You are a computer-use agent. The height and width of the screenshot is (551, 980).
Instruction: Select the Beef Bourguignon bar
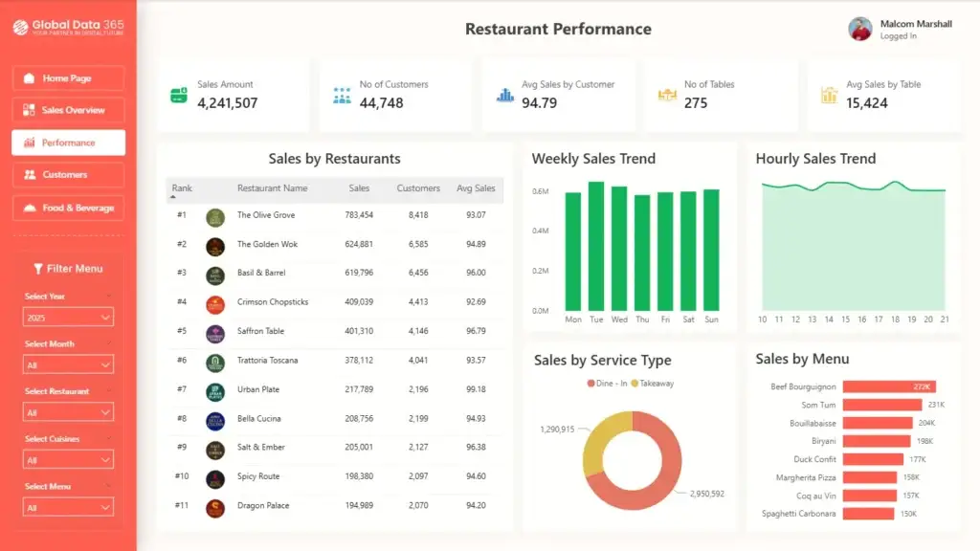pyautogui.click(x=889, y=387)
